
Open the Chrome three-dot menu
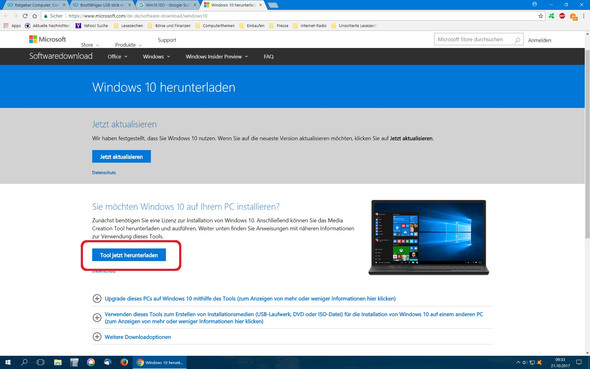pyautogui.click(x=584, y=16)
